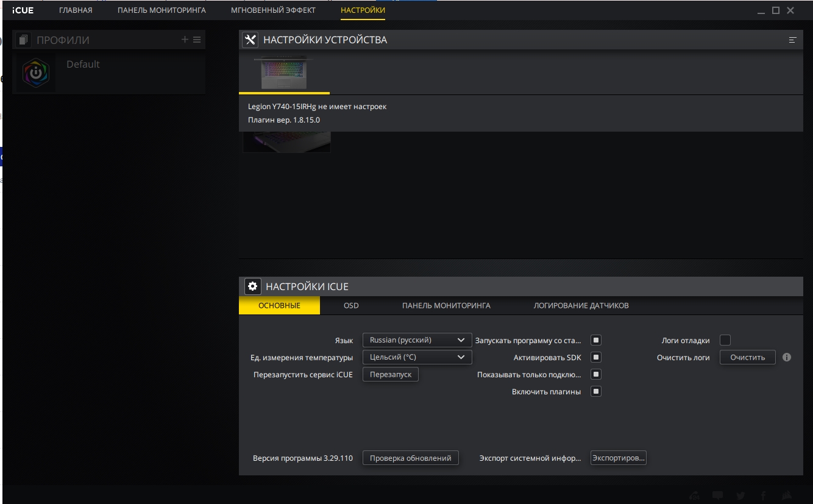
Task: Click the label 'Версия программы 3.29.110'
Action: click(303, 458)
